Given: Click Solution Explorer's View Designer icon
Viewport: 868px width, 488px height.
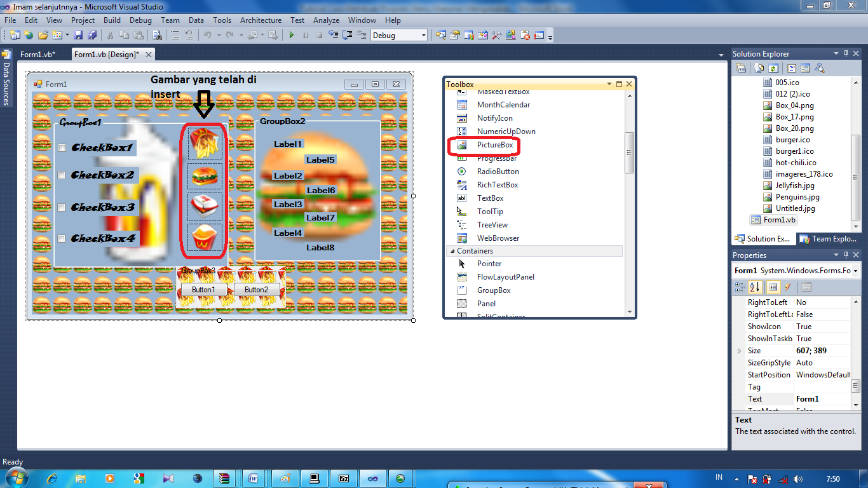Looking at the screenshot, I should 805,68.
